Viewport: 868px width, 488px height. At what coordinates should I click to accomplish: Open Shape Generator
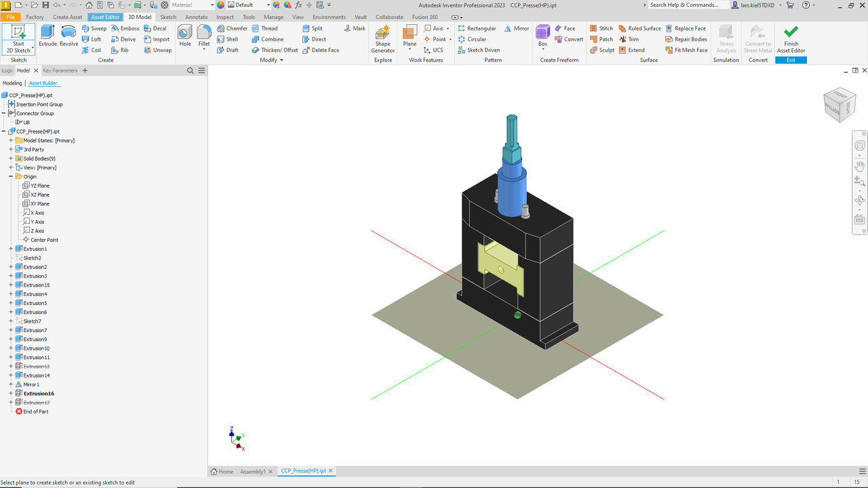click(x=383, y=39)
